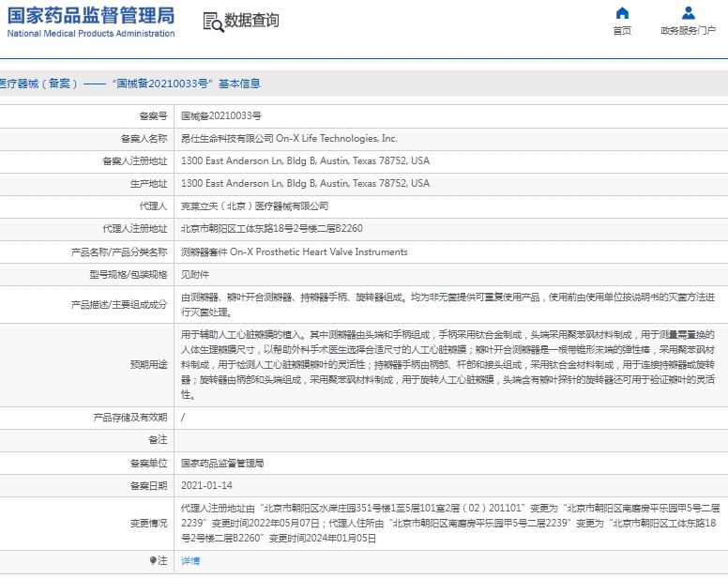Click the 见附件 specification value
The width and height of the screenshot is (728, 579).
(x=195, y=274)
